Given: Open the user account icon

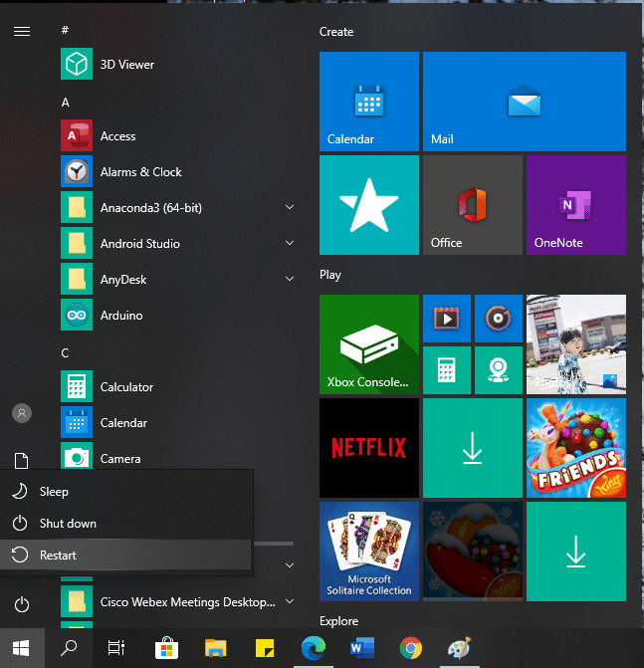Looking at the screenshot, I should [22, 413].
